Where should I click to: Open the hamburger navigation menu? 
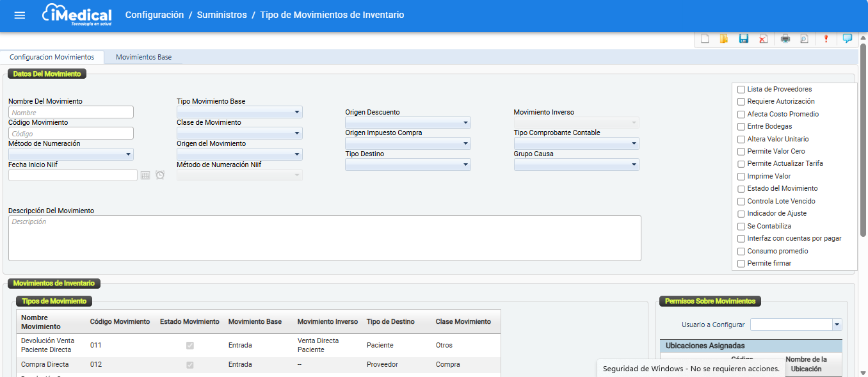tap(20, 15)
